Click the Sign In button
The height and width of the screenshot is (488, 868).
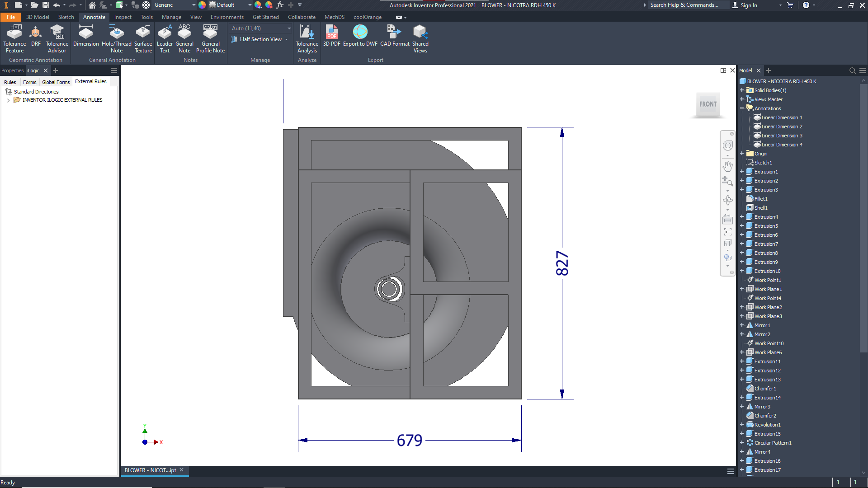748,5
